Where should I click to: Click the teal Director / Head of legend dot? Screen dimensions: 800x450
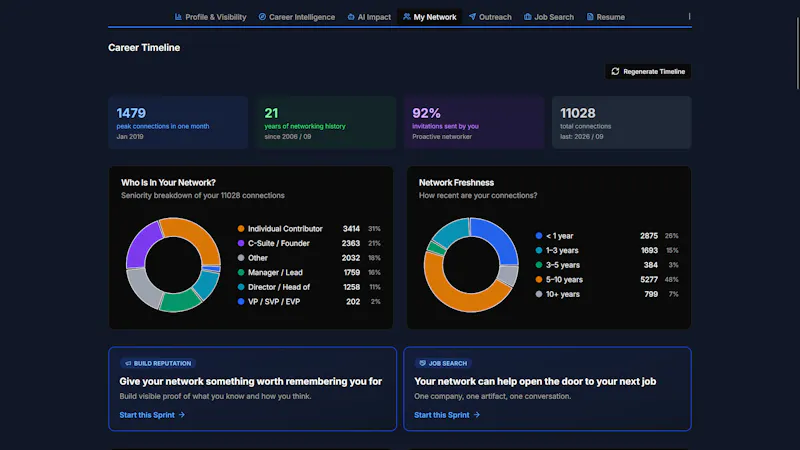tap(241, 287)
